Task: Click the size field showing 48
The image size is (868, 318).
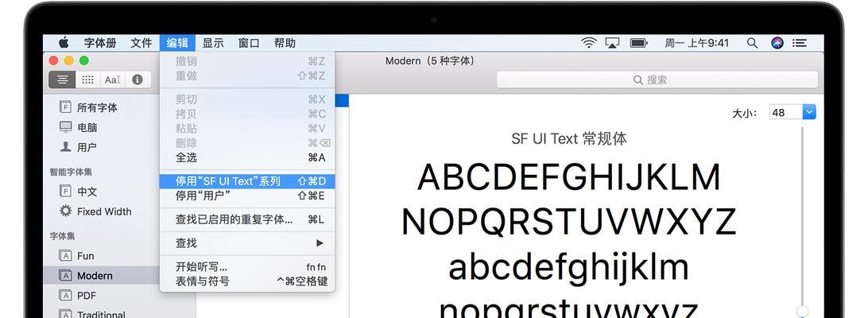Action: pyautogui.click(x=786, y=112)
